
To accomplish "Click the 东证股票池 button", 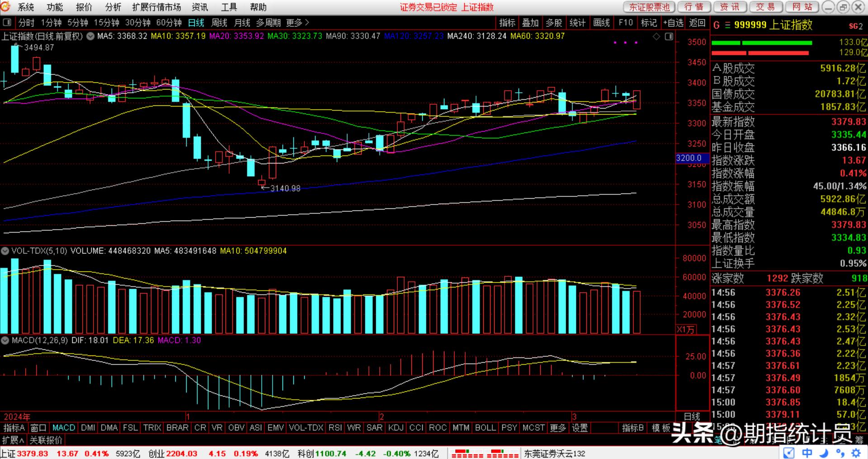I will [649, 7].
